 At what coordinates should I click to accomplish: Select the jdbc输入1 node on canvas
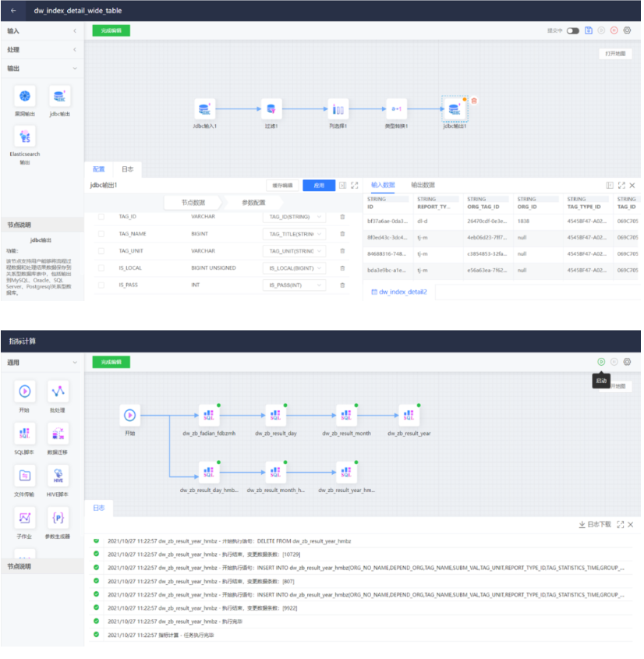pos(205,109)
